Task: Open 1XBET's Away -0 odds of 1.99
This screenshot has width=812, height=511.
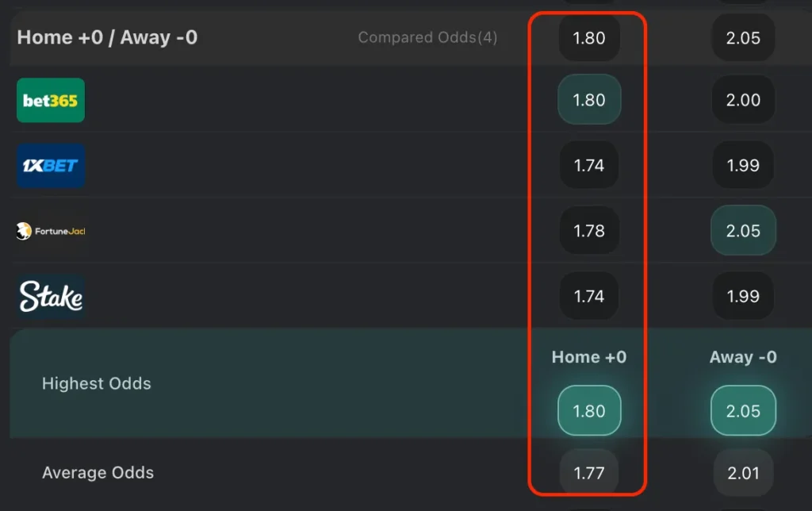Action: coord(743,165)
